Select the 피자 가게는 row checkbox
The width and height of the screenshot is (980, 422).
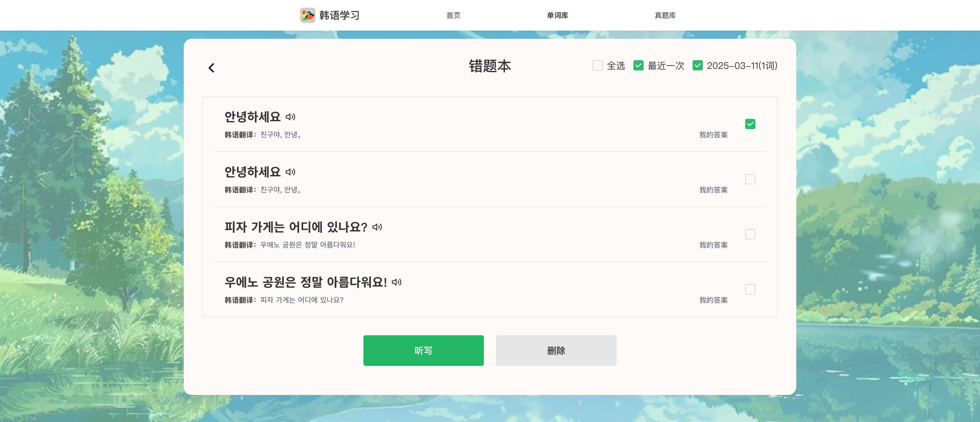750,234
